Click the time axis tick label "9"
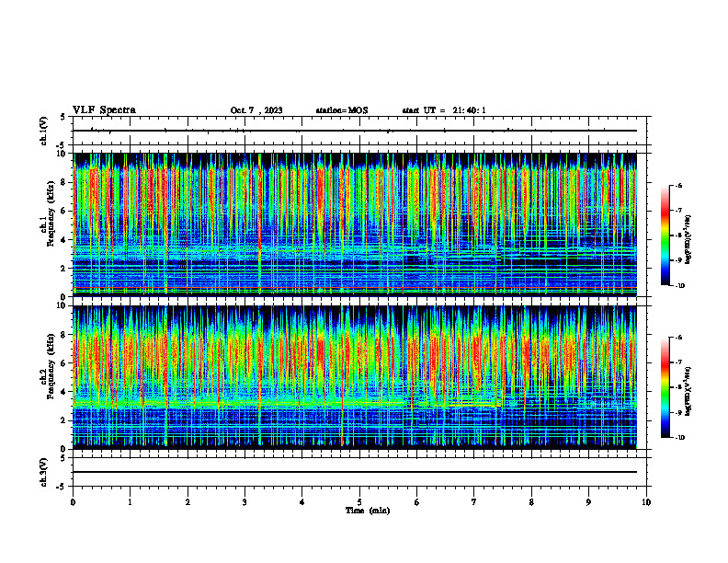Screen dimensions: 728x563 click(588, 502)
